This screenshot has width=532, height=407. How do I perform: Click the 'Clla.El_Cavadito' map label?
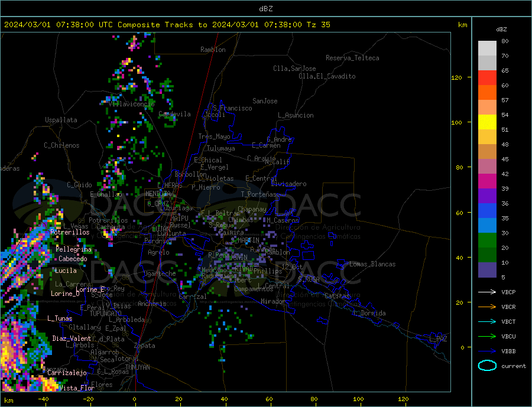coord(327,76)
